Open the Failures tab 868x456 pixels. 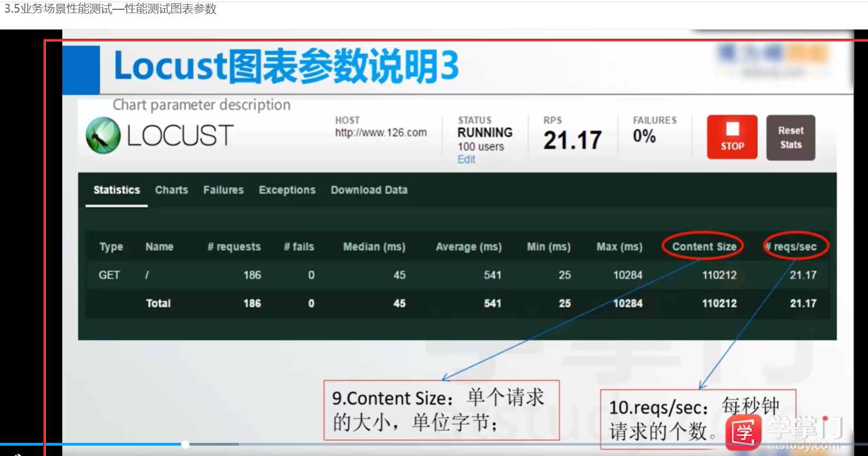(224, 190)
